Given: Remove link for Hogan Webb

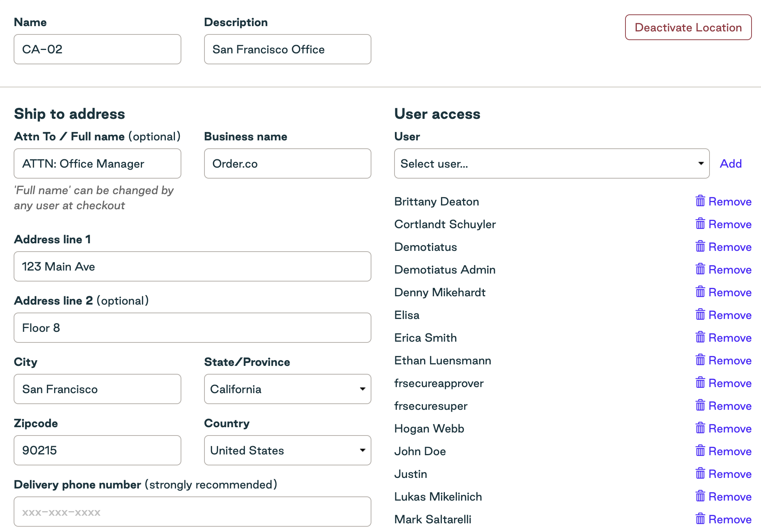Looking at the screenshot, I should tap(730, 429).
